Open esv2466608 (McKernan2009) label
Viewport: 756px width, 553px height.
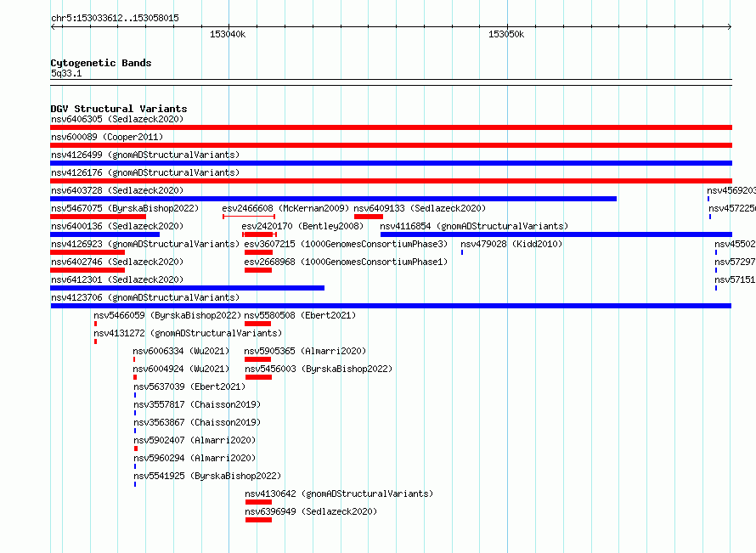(285, 208)
